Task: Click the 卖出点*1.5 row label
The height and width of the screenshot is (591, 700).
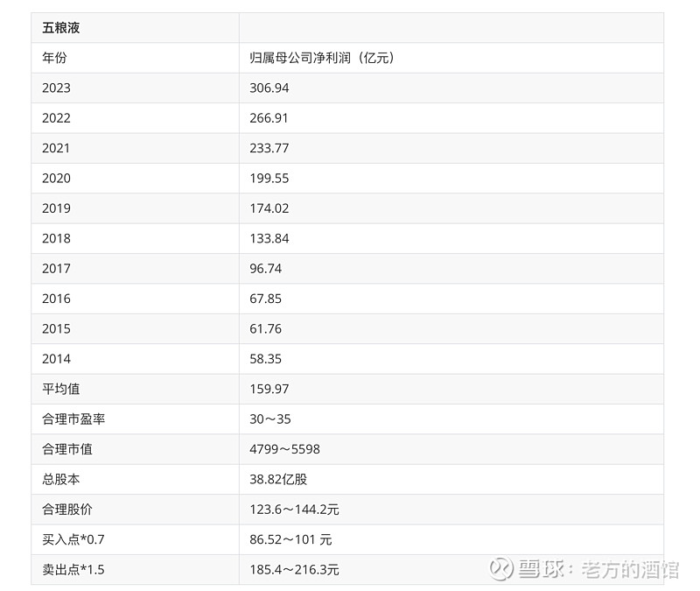Action: (x=73, y=570)
